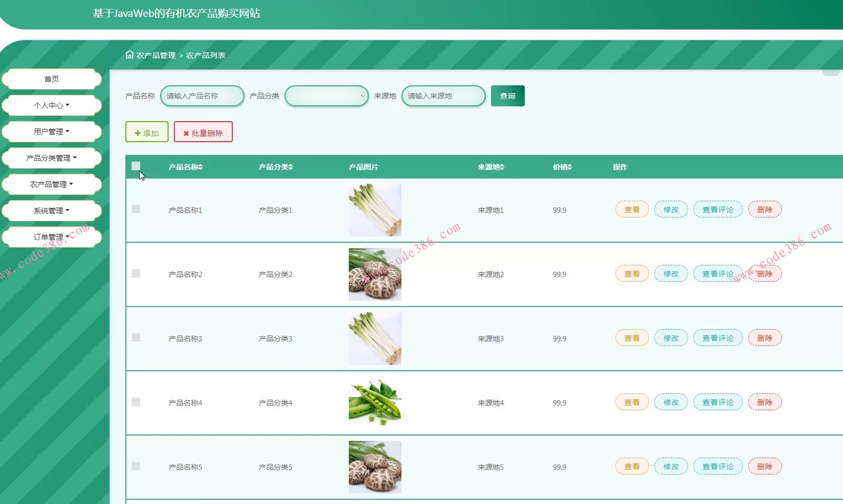843x504 pixels.
Task: Expand the 订单管理 sidebar menu
Action: coord(51,236)
